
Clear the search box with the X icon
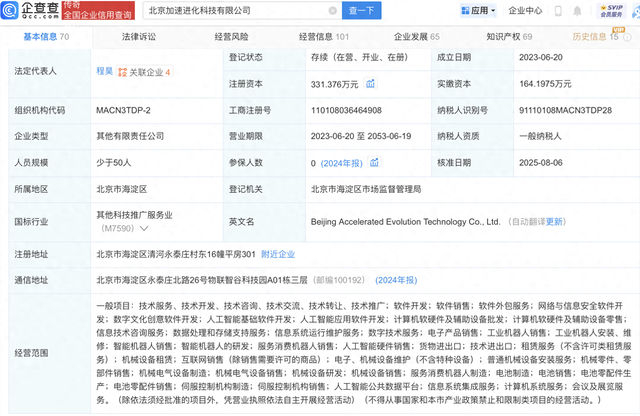(333, 11)
